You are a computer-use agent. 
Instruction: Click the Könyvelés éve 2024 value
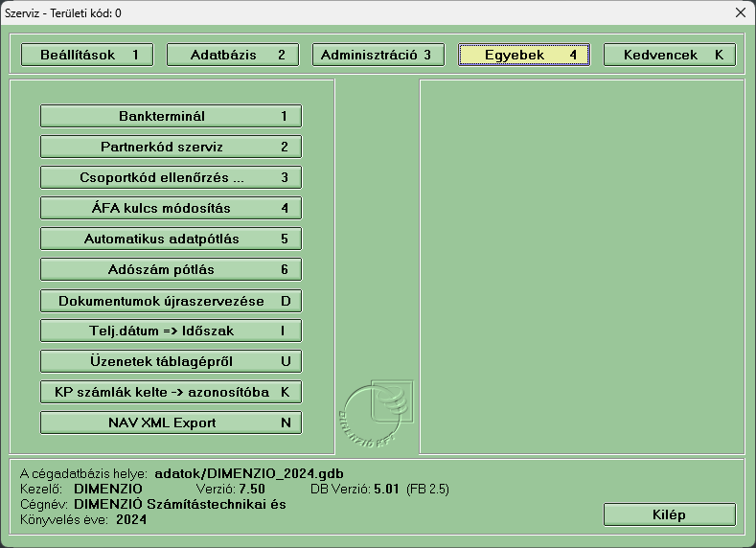point(131,519)
